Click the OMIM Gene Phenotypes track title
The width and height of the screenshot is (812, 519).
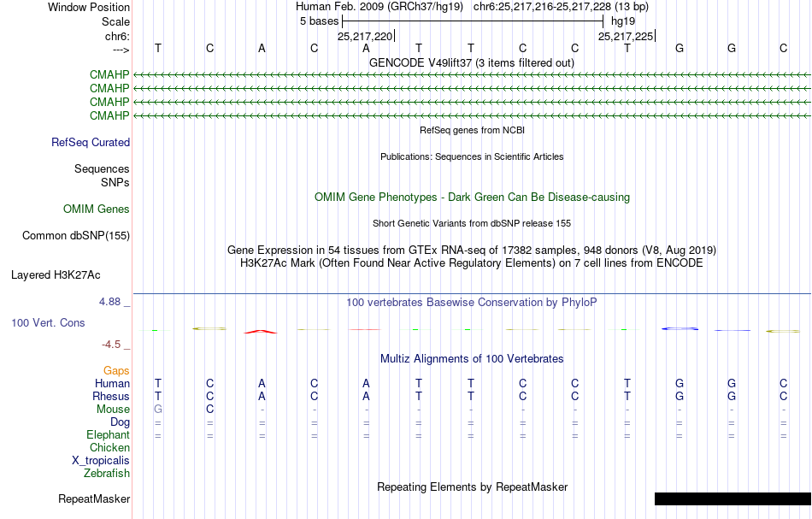coord(472,198)
